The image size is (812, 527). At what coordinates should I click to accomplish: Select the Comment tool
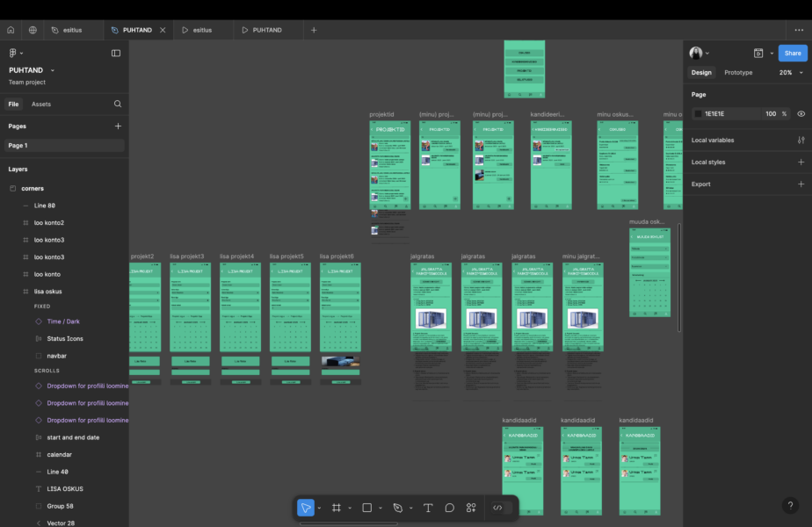(x=449, y=508)
